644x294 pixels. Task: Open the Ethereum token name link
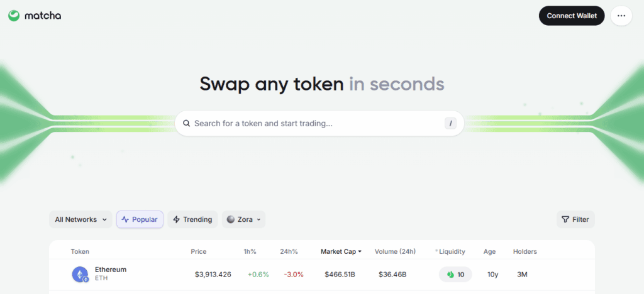coord(111,269)
